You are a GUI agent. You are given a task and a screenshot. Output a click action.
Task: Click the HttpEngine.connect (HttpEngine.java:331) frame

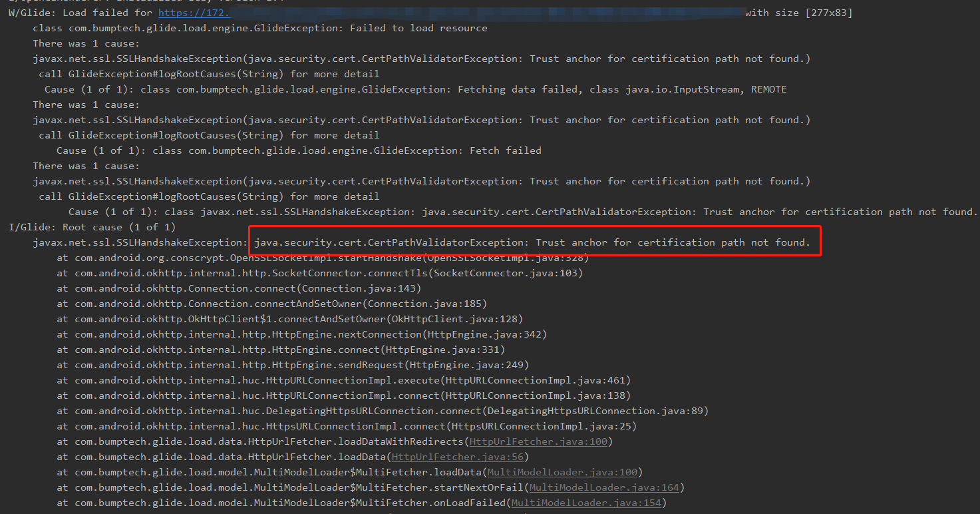click(x=281, y=350)
